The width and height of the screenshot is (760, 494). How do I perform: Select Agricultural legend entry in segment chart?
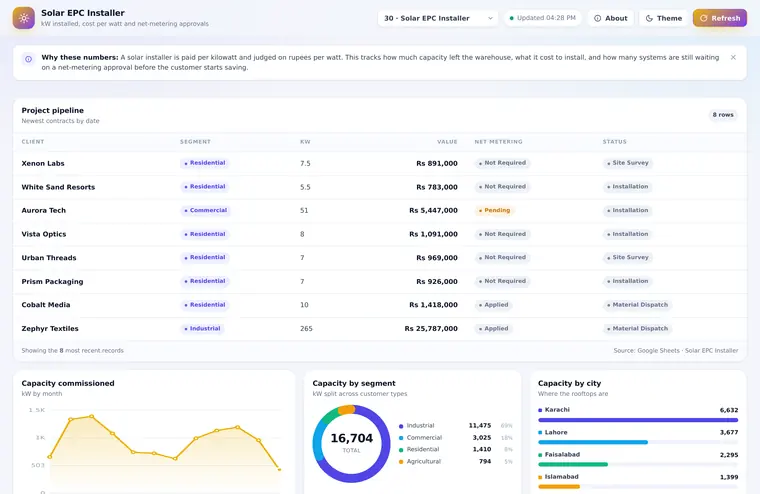456,462
